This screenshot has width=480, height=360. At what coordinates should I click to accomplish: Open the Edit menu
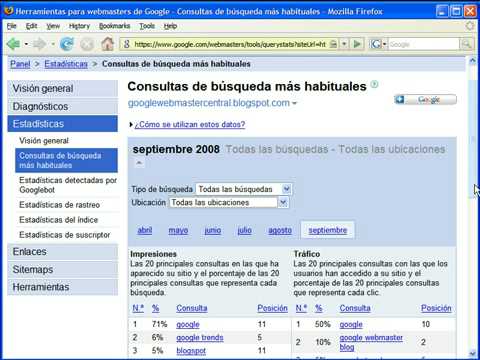click(31, 26)
